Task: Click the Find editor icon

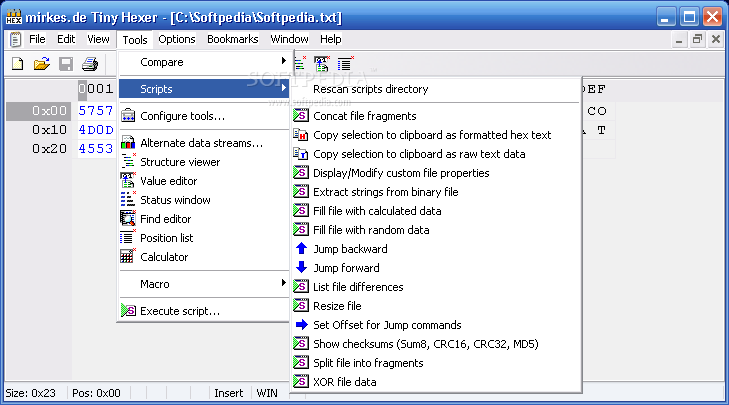Action: 127,219
